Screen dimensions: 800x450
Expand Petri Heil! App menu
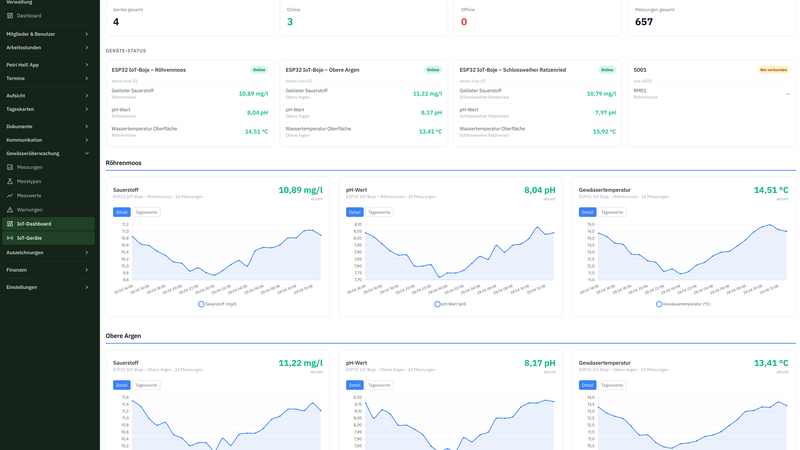coord(47,65)
